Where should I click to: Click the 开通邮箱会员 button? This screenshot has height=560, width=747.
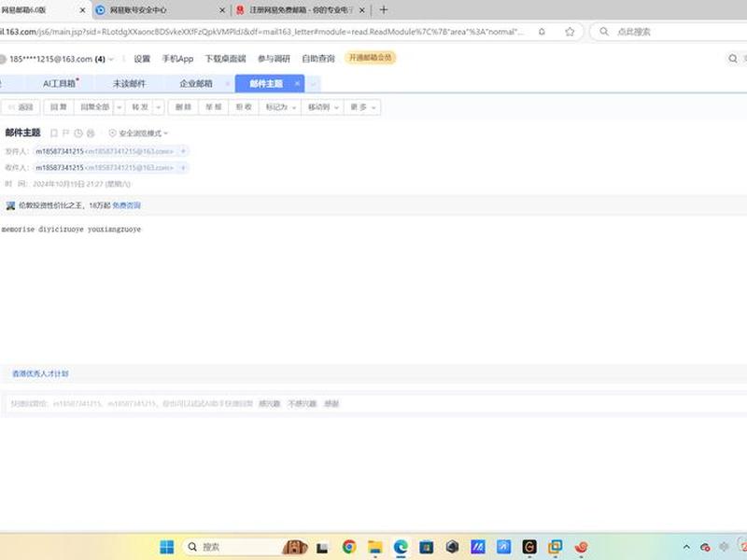[370, 58]
